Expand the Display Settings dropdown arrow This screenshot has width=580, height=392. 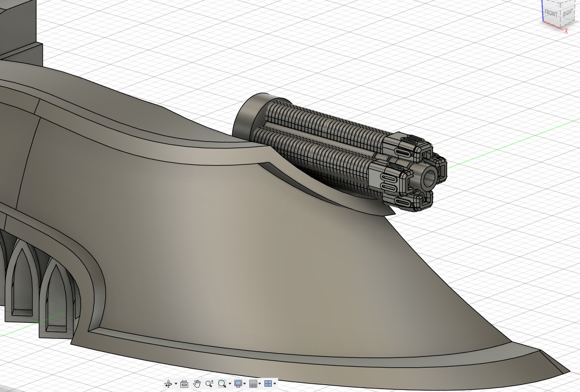pos(245,384)
